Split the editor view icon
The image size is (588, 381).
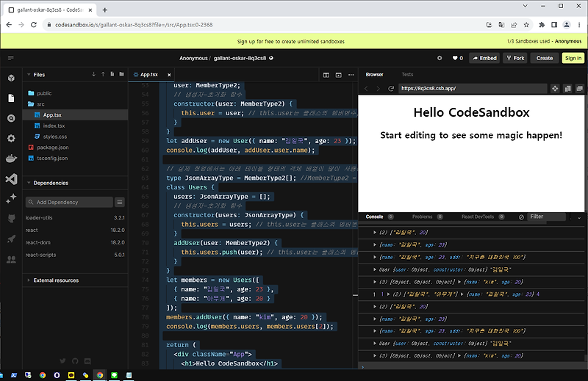(326, 75)
